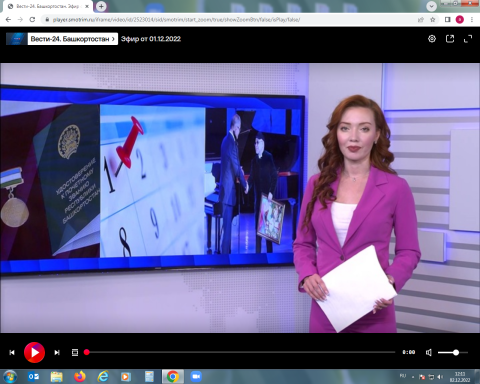This screenshot has height=384, width=480.
Task: Click the channel logo thumbnail
Action: coord(17,39)
